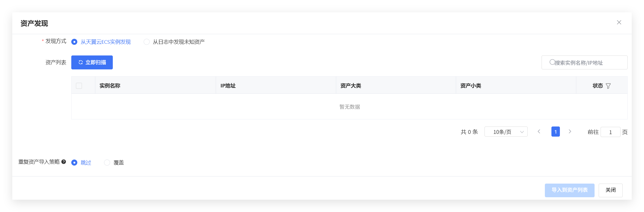Click the 资产大类 column header
This screenshot has width=644, height=212.
point(351,86)
